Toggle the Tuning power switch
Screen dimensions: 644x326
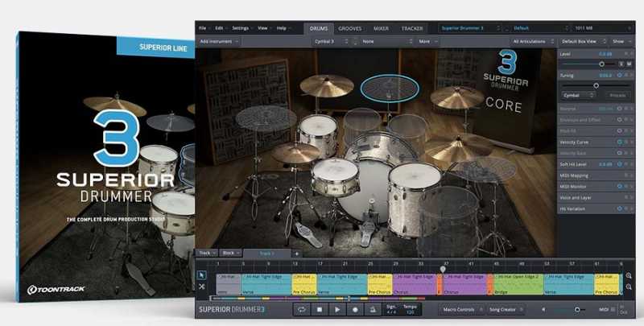tap(619, 76)
